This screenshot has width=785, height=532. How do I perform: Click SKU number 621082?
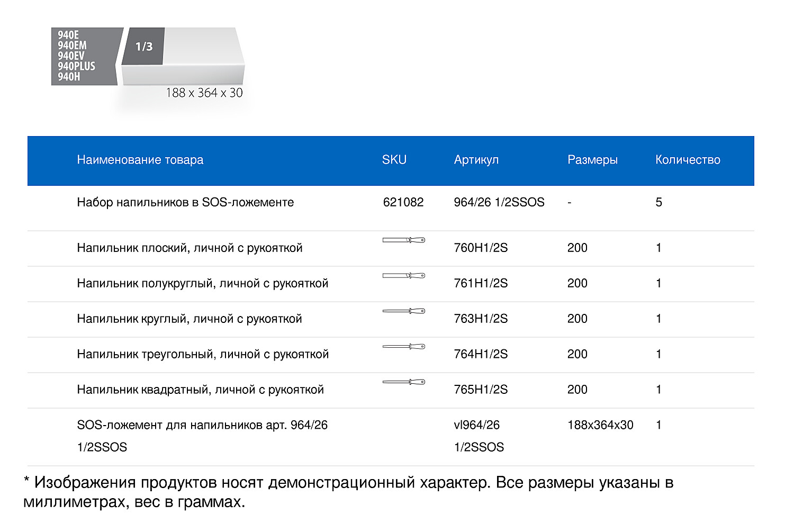click(403, 202)
